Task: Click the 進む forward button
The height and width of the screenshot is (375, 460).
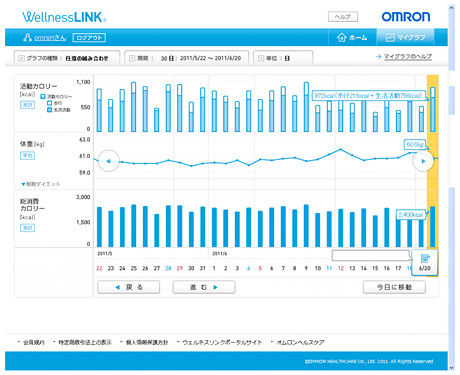Action: pyautogui.click(x=204, y=287)
